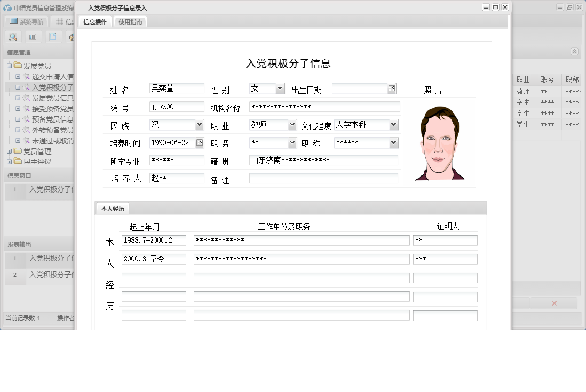Collapse the right panel using the chevron arrow
The width and height of the screenshot is (586, 392).
[x=575, y=51]
